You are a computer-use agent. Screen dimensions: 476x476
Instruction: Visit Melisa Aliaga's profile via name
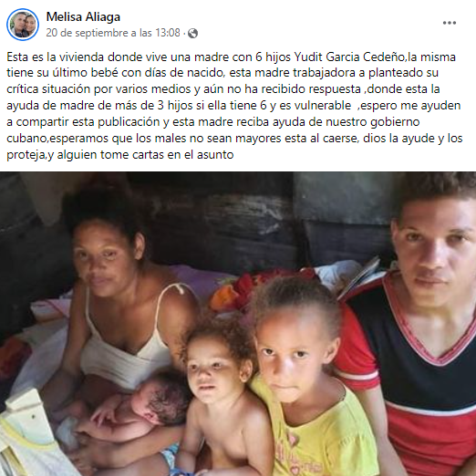click(x=83, y=16)
